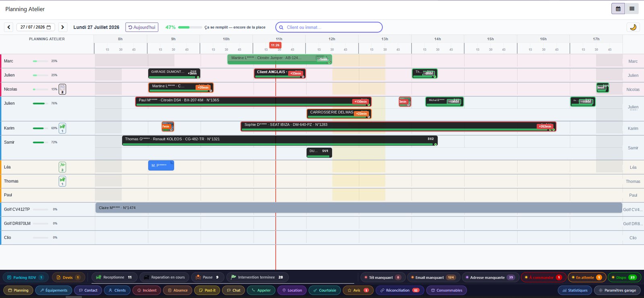
Task: Show Email manquant alerts
Action: 433,277
